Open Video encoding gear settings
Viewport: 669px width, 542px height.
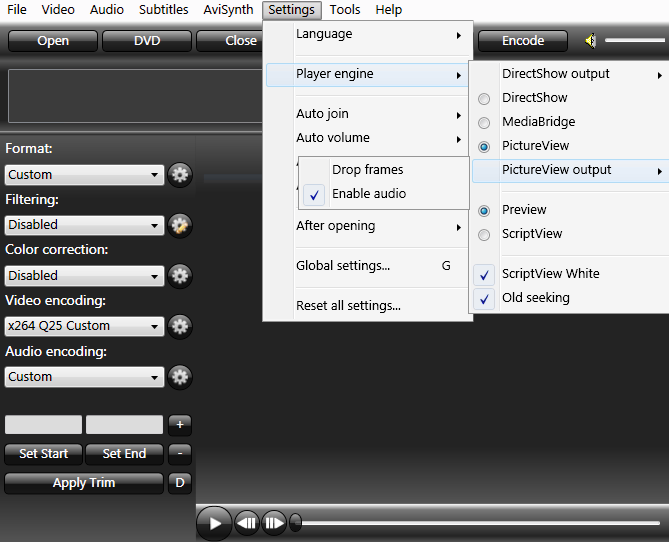180,326
